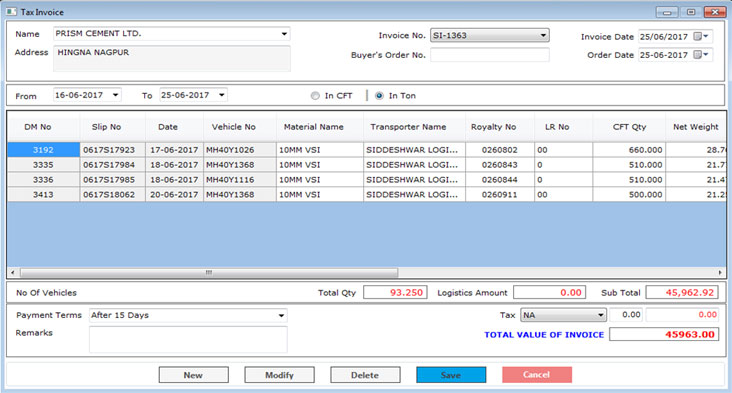The height and width of the screenshot is (393, 732).
Task: Click the Sub Total field 45,962.92
Action: point(683,293)
